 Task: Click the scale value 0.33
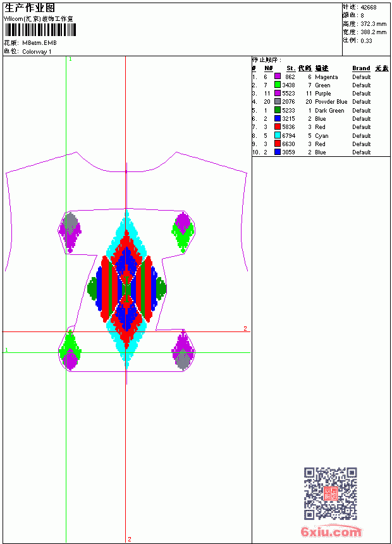pyautogui.click(x=366, y=40)
